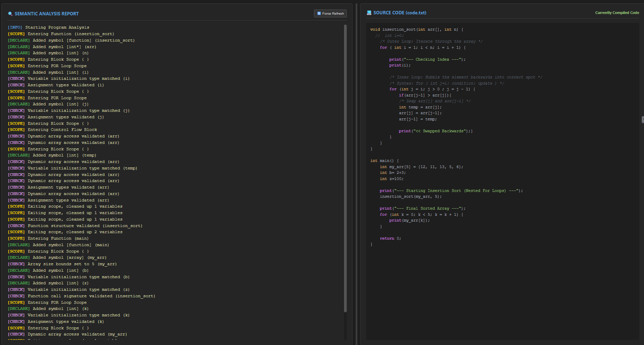Click the print(i); code line

point(400,65)
